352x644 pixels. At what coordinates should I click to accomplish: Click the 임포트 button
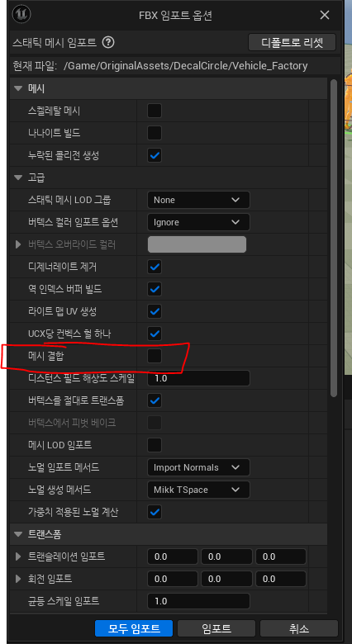click(x=216, y=628)
